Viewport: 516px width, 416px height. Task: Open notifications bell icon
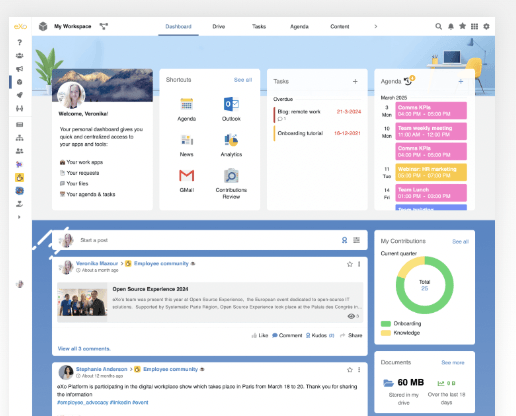point(451,26)
